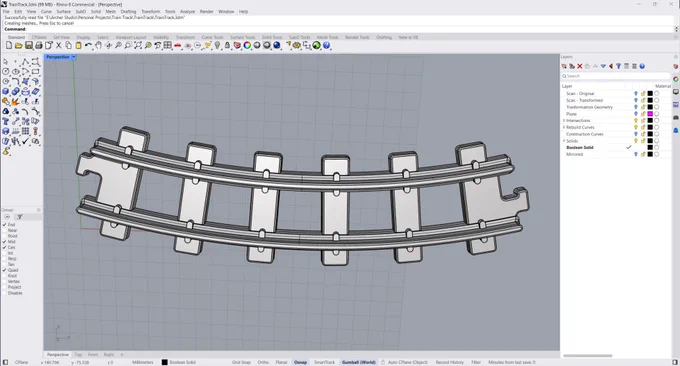
Task: Open the Transform menu
Action: tap(150, 12)
